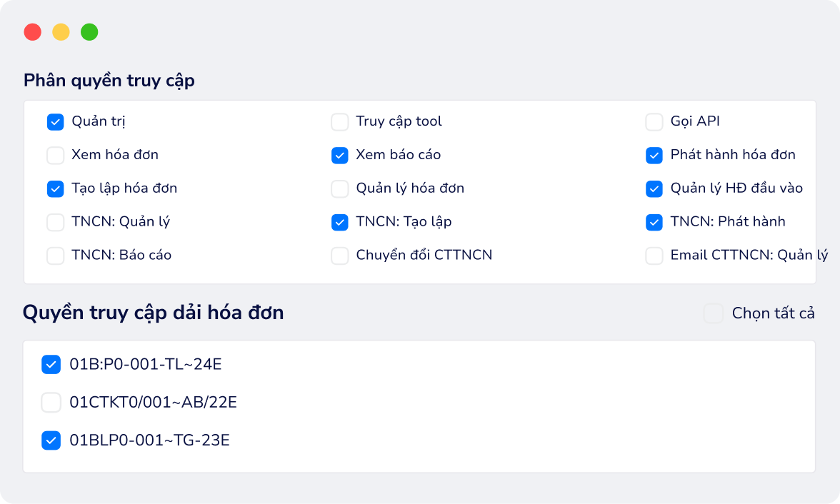Enable Chuyển đổi CTTNCN checkbox
The width and height of the screenshot is (840, 504).
(x=340, y=256)
